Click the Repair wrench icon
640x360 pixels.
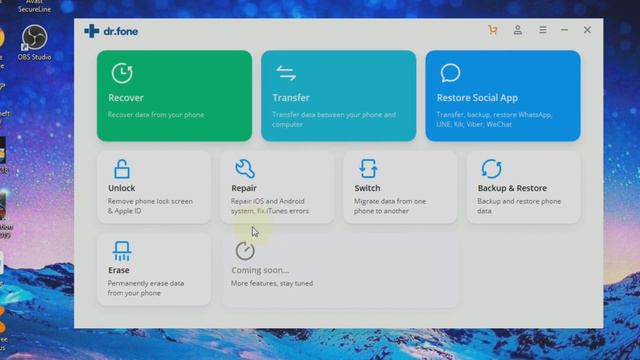245,169
